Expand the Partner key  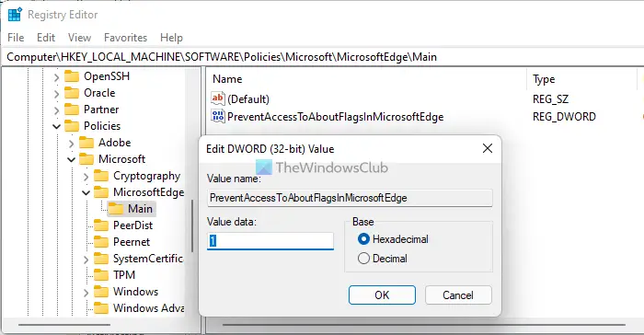click(56, 110)
